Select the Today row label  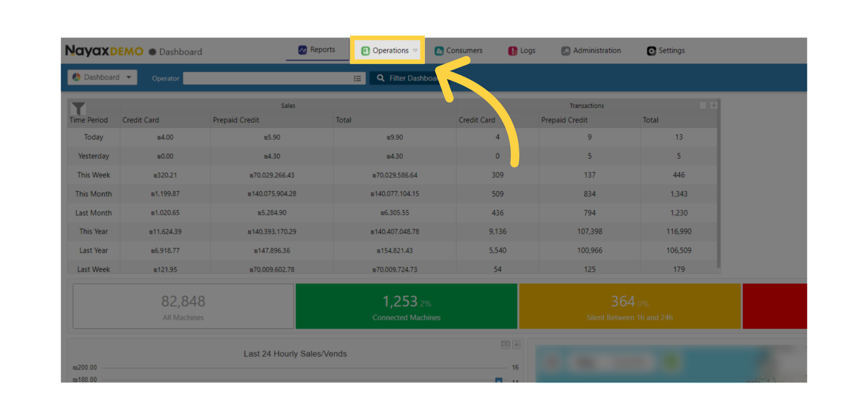pyautogui.click(x=94, y=137)
